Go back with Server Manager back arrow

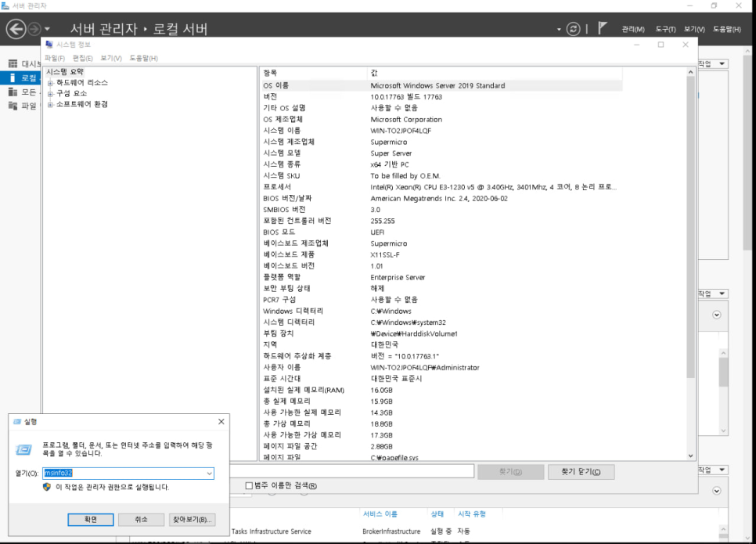pyautogui.click(x=16, y=29)
